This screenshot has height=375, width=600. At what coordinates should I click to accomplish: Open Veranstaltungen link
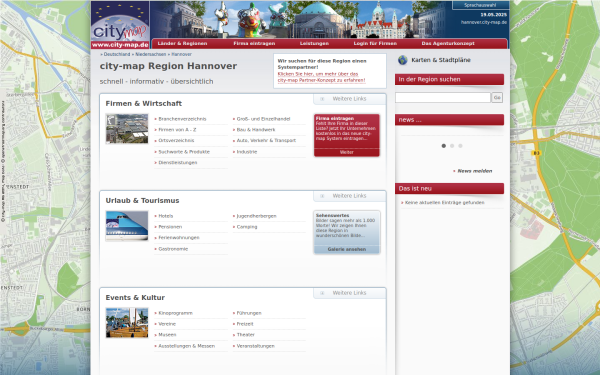(255, 346)
